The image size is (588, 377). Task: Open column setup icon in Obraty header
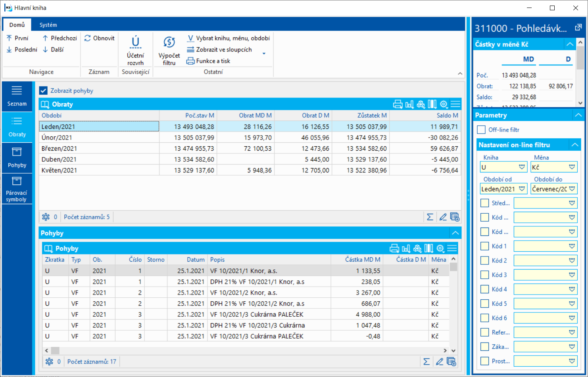pyautogui.click(x=432, y=104)
